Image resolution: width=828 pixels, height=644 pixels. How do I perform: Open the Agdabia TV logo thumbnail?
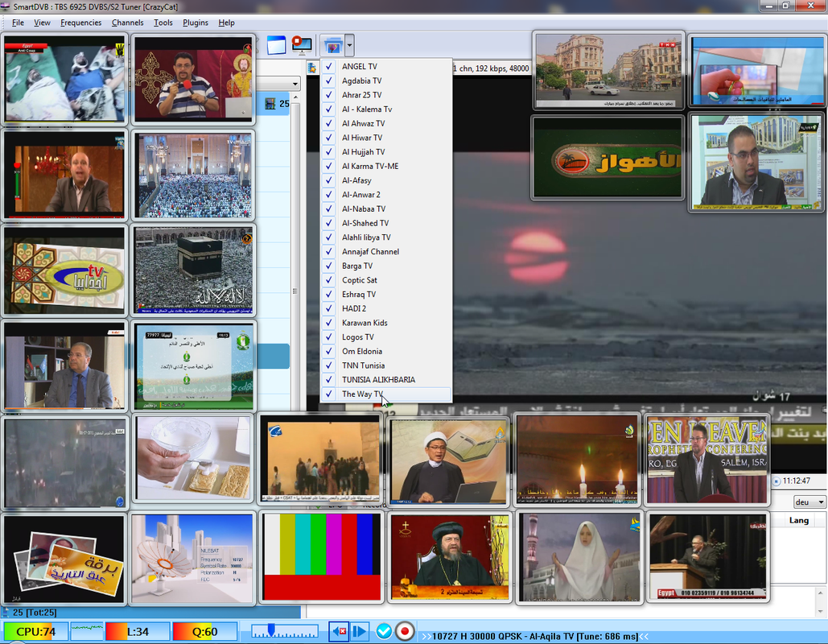pos(64,270)
